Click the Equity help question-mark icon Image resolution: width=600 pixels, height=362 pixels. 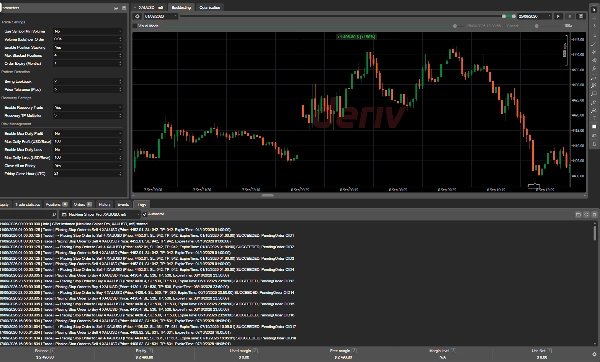[151, 351]
